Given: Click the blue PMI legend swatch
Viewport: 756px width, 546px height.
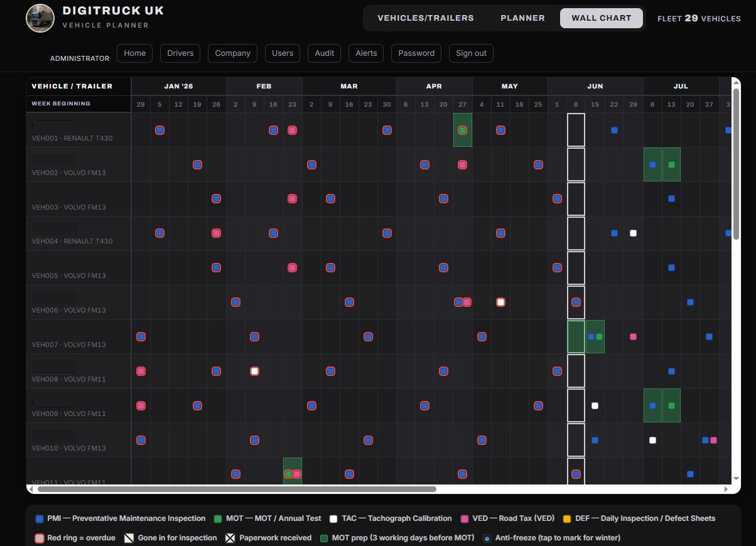Looking at the screenshot, I should pyautogui.click(x=40, y=519).
